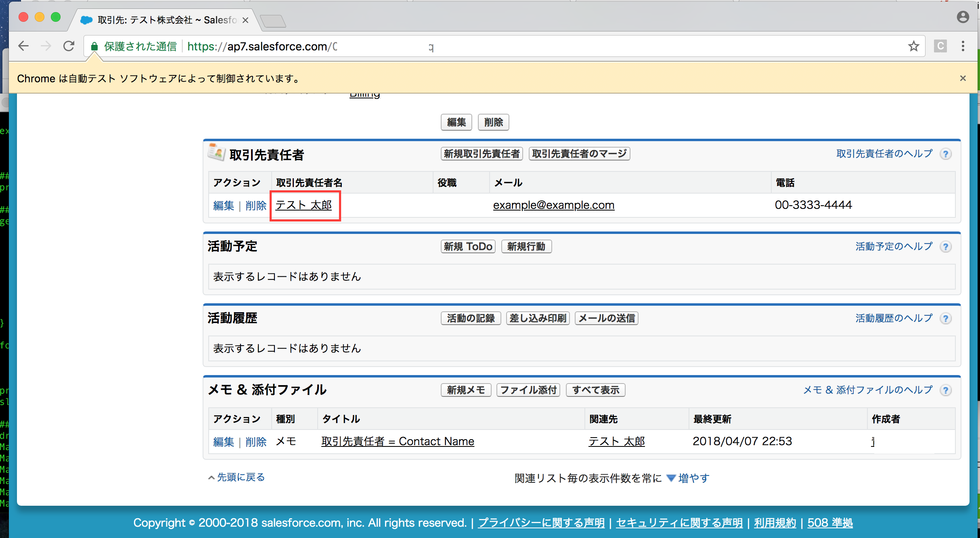The image size is (980, 538).
Task: Delete the テスト 太郎 contact row
Action: coord(256,206)
